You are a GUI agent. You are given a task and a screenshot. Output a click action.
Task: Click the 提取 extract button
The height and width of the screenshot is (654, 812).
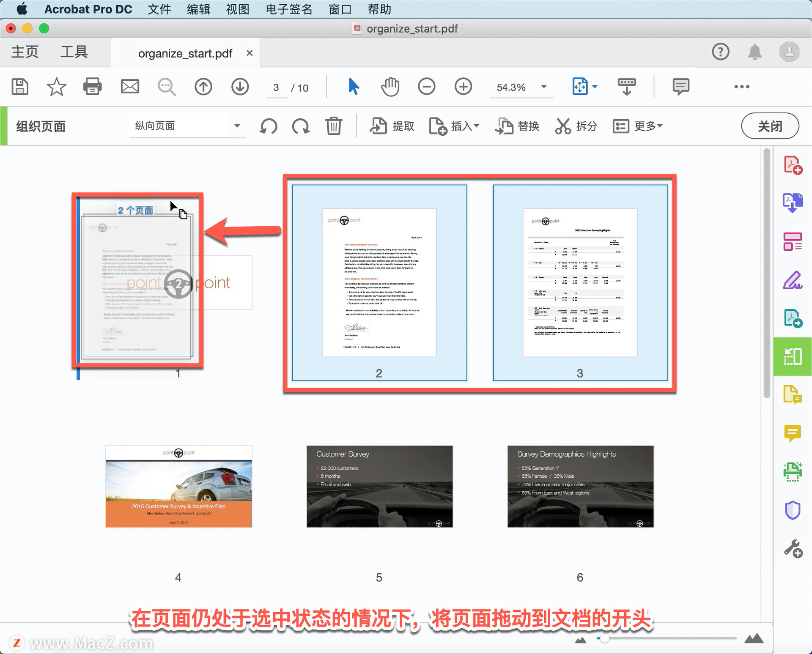(x=392, y=126)
